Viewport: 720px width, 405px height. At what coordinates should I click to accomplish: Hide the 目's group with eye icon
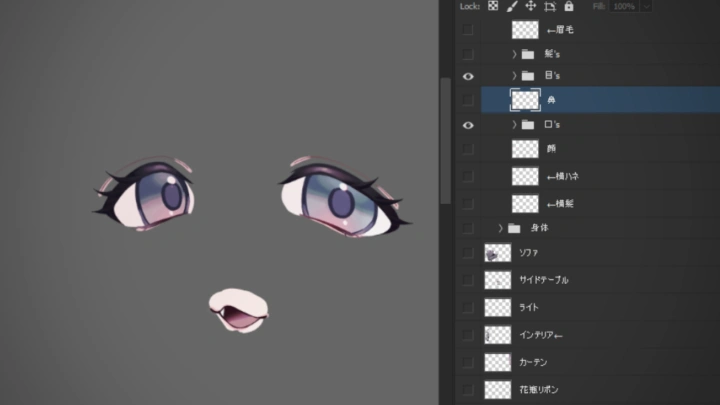click(x=468, y=76)
